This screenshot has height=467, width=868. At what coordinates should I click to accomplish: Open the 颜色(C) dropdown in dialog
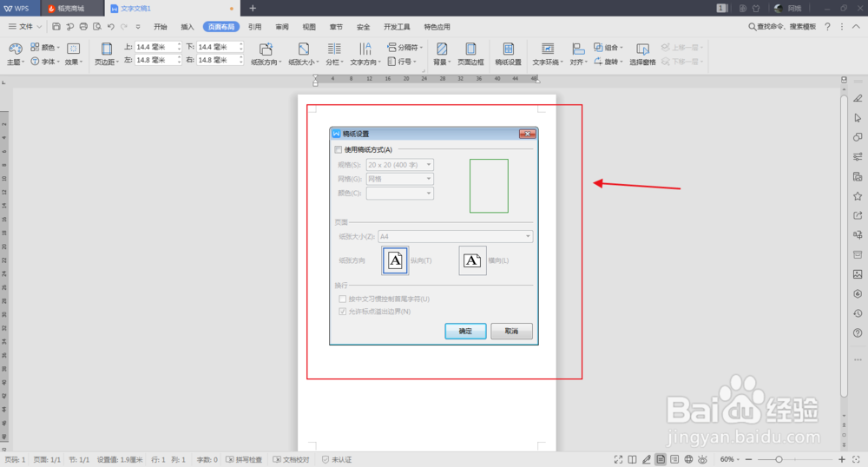[399, 193]
